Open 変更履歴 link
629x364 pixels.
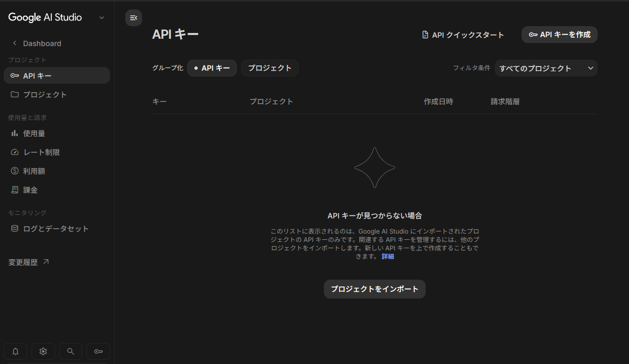pos(29,262)
